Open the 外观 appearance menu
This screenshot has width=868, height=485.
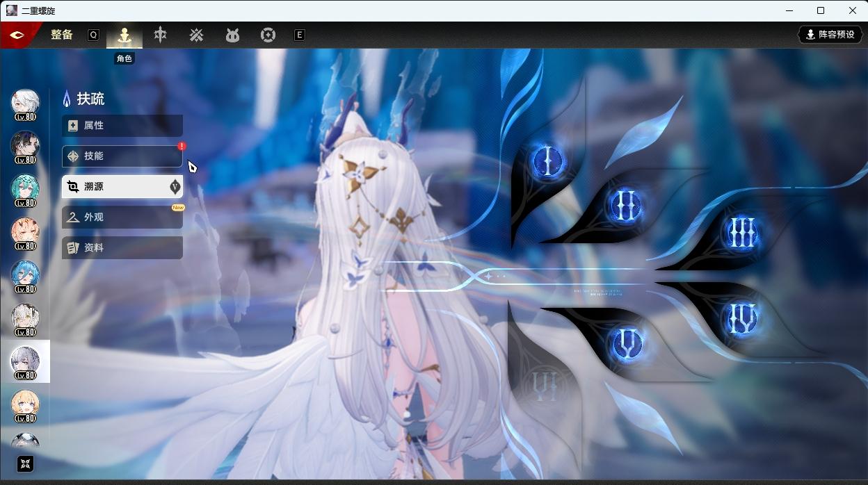122,217
